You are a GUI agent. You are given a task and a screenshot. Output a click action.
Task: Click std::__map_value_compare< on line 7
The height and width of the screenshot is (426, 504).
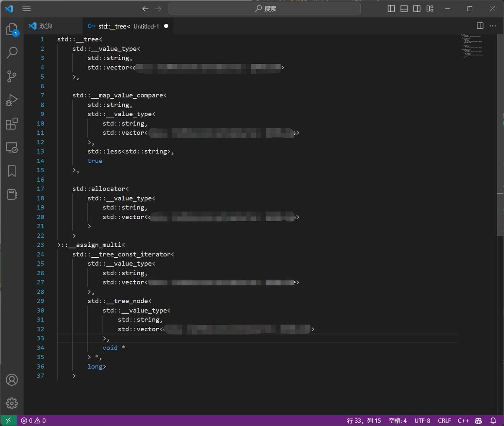(119, 95)
